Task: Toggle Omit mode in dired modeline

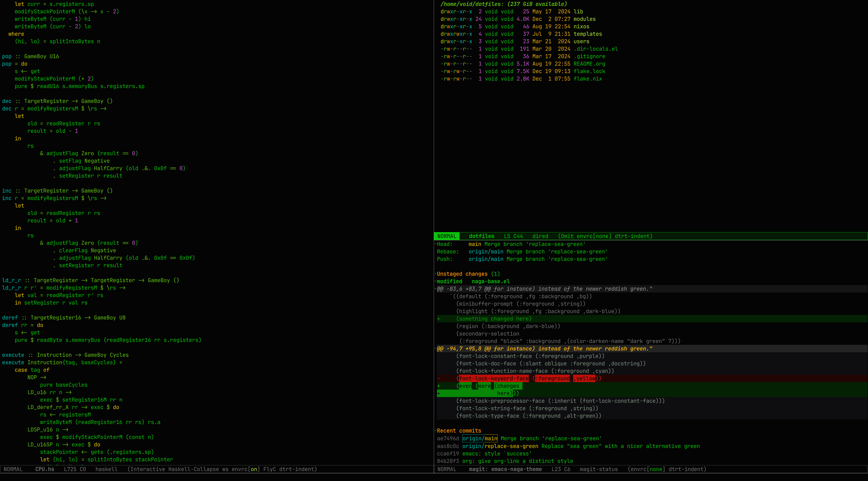Action: [568, 236]
